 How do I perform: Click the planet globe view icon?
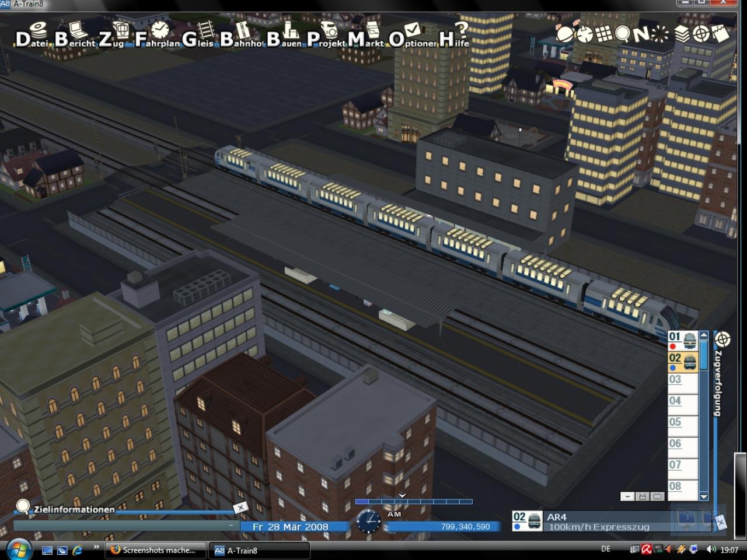(564, 34)
